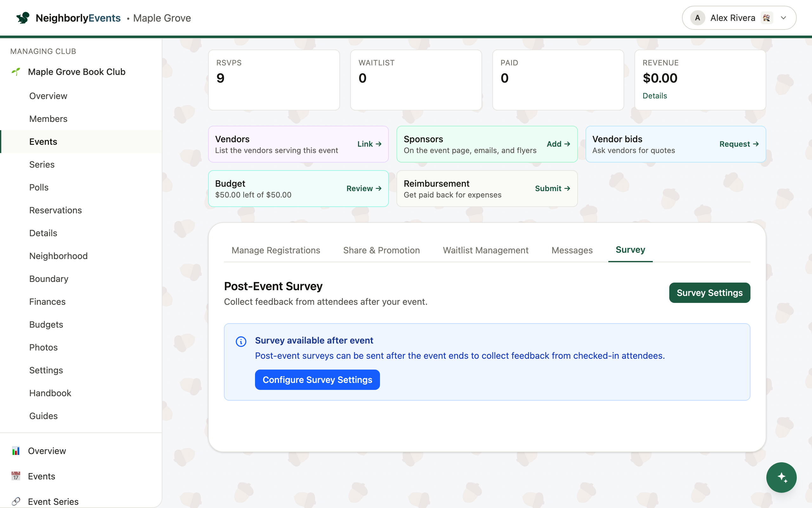Open Budgets sidebar item
The width and height of the screenshot is (812, 508).
(81, 324)
